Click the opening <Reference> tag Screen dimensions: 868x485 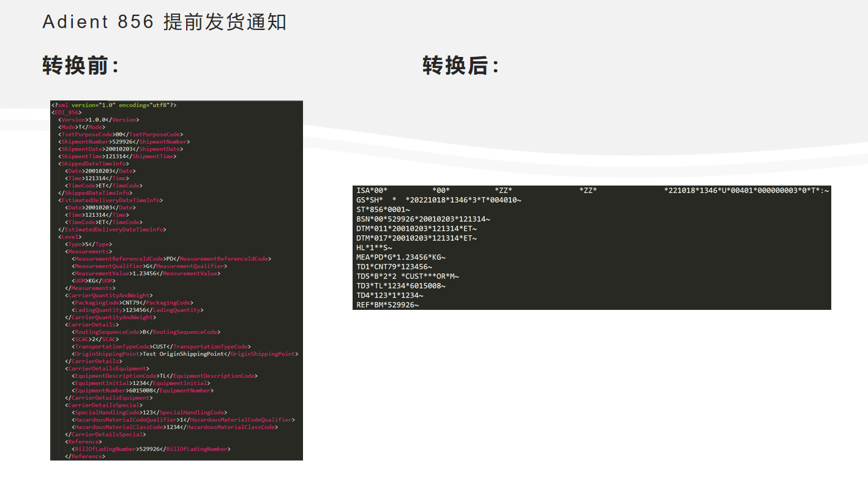click(83, 442)
